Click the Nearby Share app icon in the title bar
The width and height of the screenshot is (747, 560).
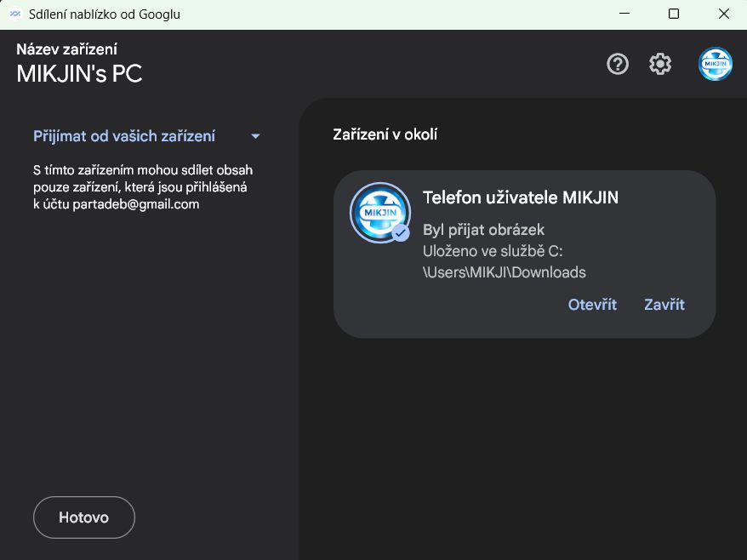point(14,14)
